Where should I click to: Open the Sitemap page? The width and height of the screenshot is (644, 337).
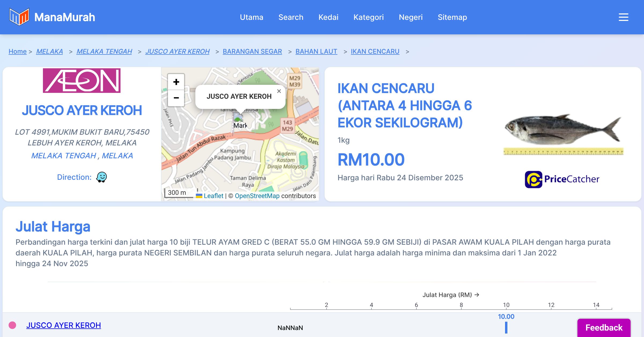tap(452, 17)
